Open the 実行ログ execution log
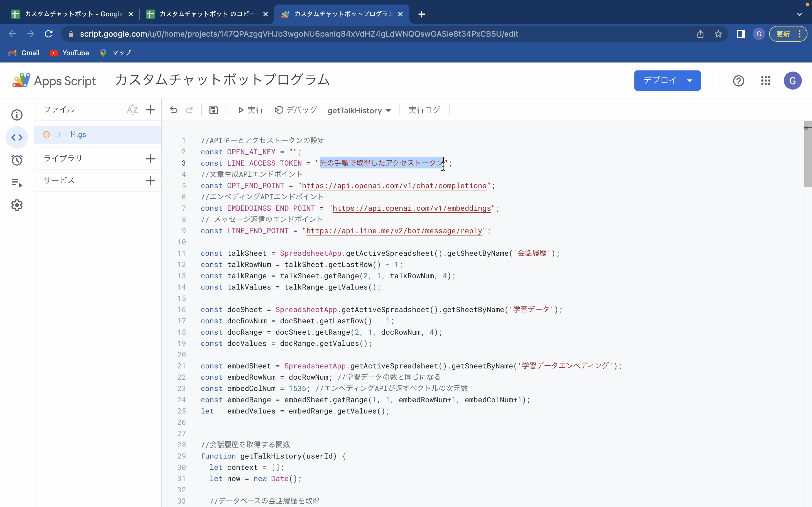The width and height of the screenshot is (812, 507). [x=424, y=110]
